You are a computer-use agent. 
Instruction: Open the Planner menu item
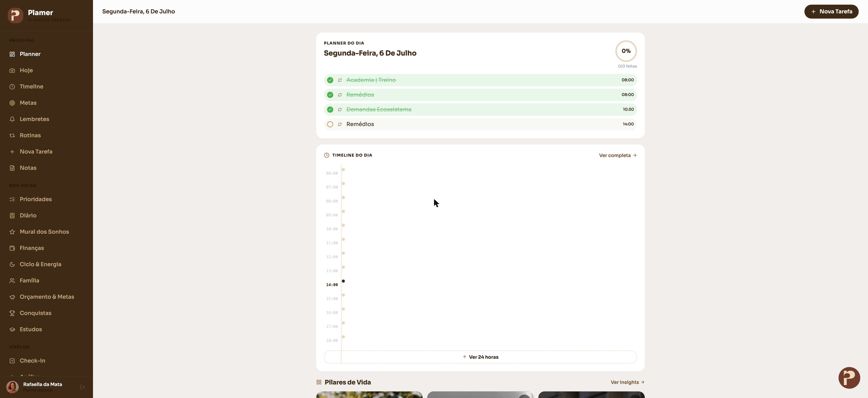pyautogui.click(x=46, y=54)
